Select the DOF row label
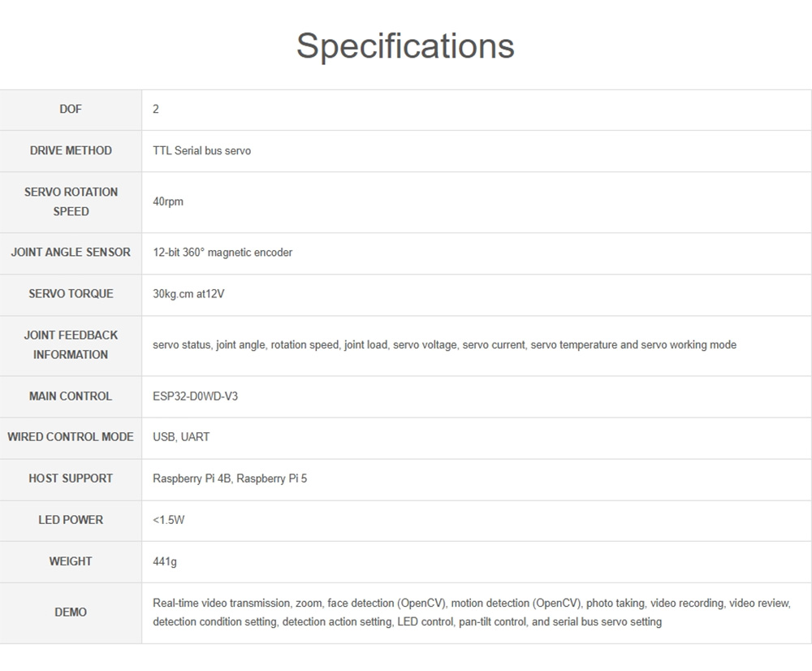812x671 pixels. click(71, 110)
